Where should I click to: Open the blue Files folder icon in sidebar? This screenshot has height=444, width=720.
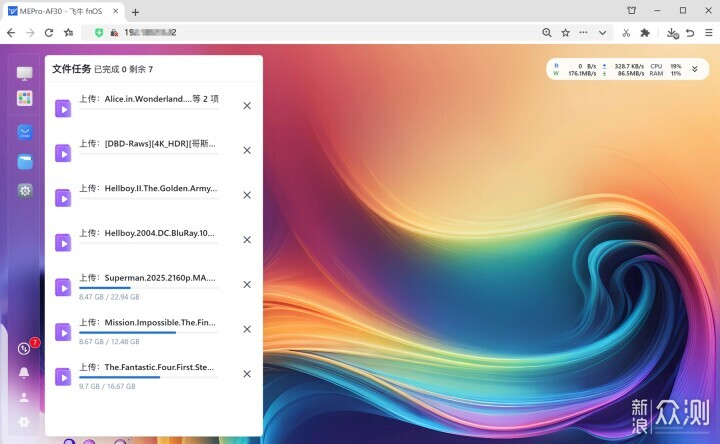tap(25, 161)
